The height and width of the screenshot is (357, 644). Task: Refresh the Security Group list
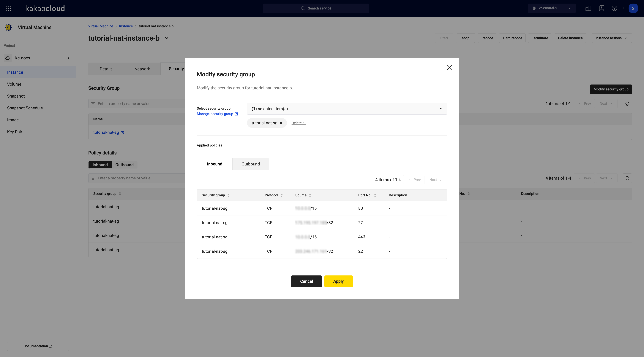(627, 104)
